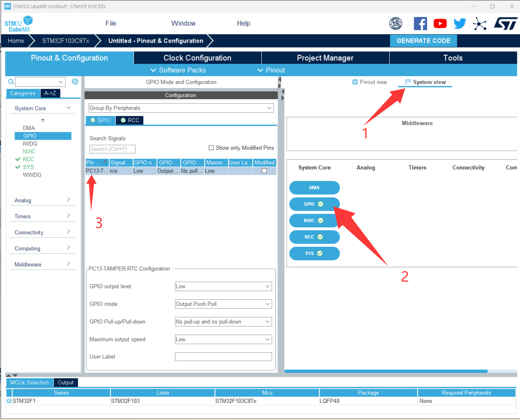The height and width of the screenshot is (420, 520).
Task: Open the File menu
Action: [111, 23]
